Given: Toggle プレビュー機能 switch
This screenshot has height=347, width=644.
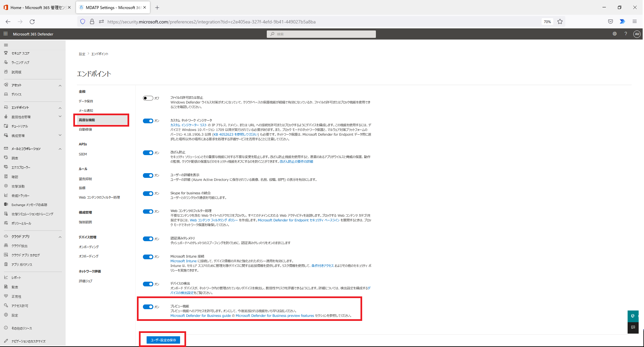Looking at the screenshot, I should (148, 307).
